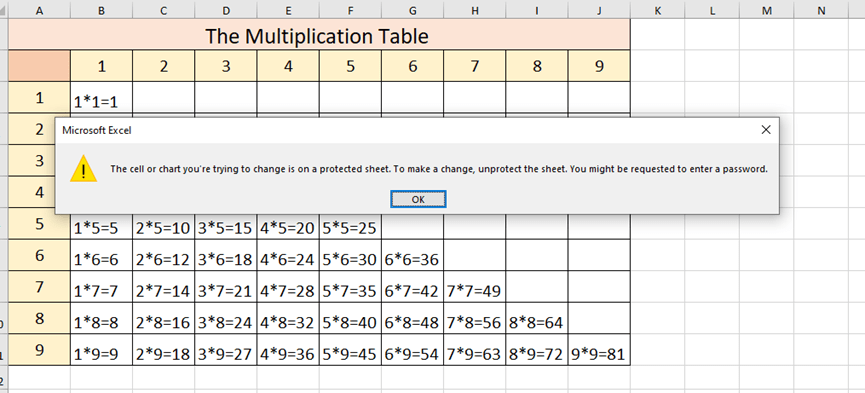Click cell containing 4*6=24
The height and width of the screenshot is (393, 865).
(x=288, y=255)
